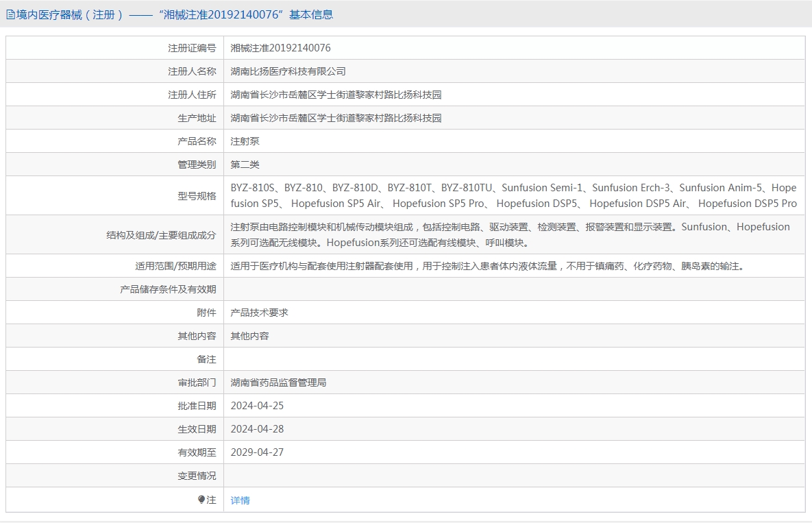Open 产品技术要求 attachment

[260, 313]
